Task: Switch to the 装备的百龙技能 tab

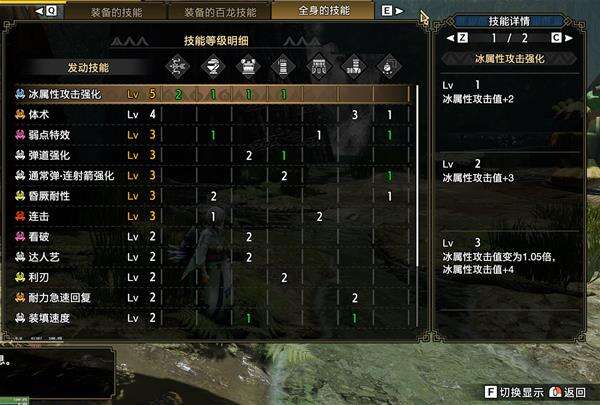Action: [220, 12]
